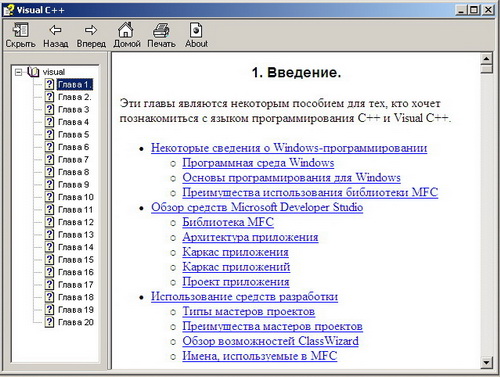Open the About toolbar icon
Screen dimensions: 500x377
pyautogui.click(x=196, y=30)
